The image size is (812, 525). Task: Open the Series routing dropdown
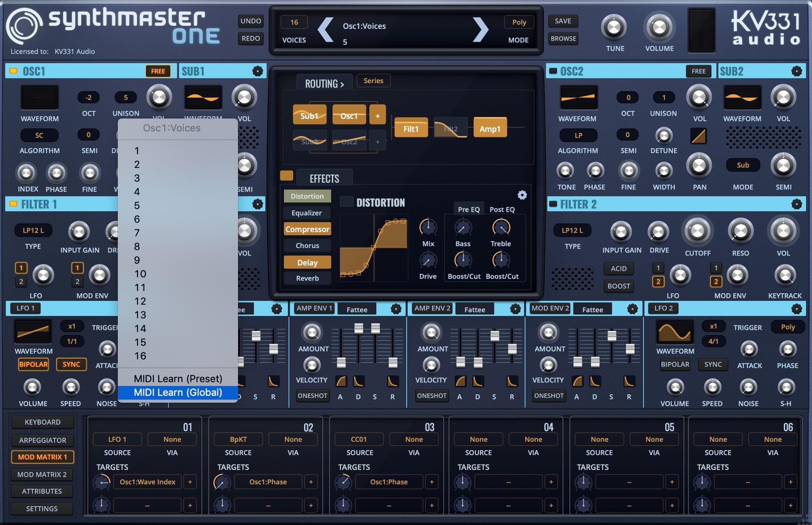[x=373, y=80]
